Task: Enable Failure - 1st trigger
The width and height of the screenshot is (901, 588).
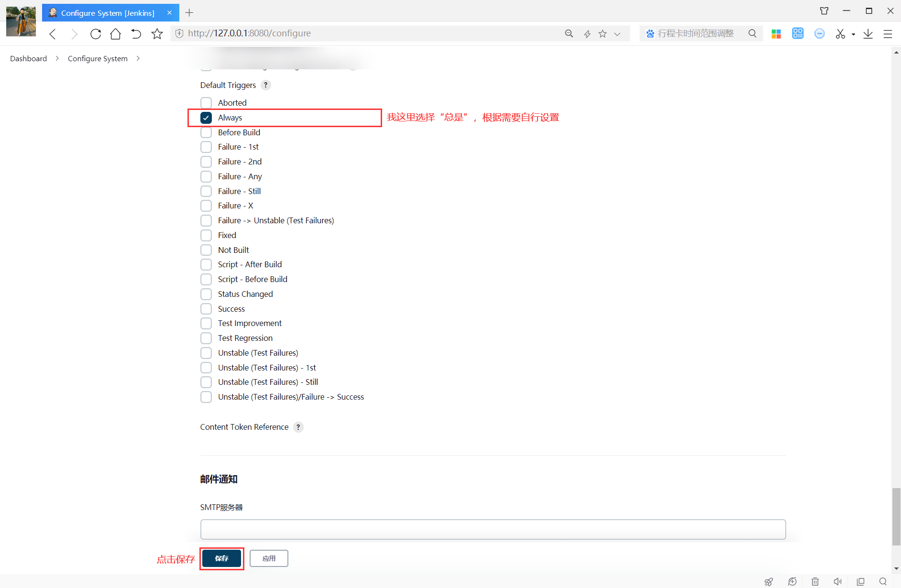Action: (206, 147)
